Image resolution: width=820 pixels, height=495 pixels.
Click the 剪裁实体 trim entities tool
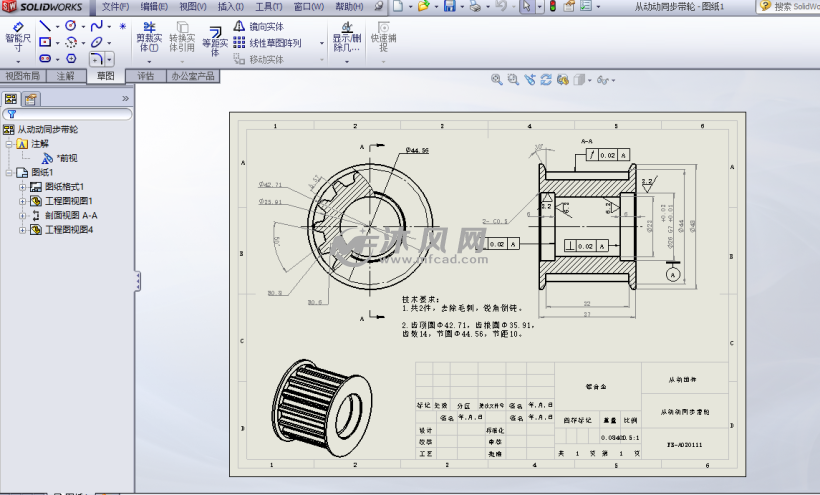(x=149, y=37)
